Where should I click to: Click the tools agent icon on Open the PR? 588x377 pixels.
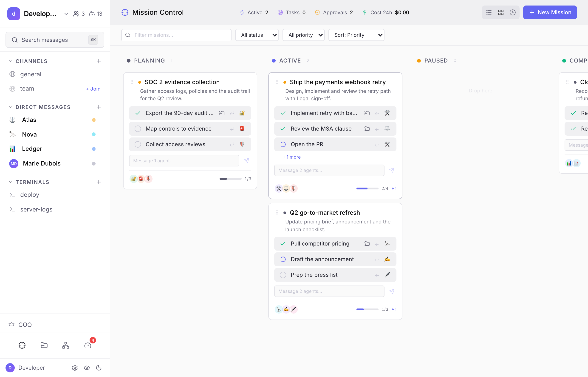click(x=387, y=144)
